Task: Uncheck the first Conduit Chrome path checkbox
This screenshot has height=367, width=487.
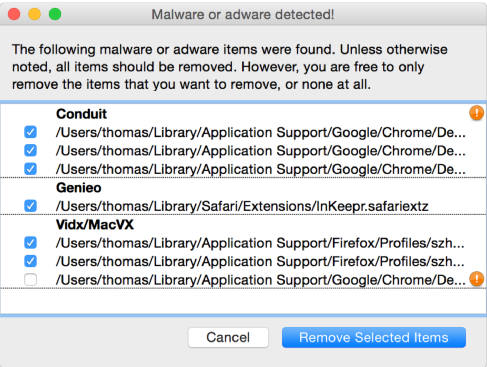Action: (30, 132)
